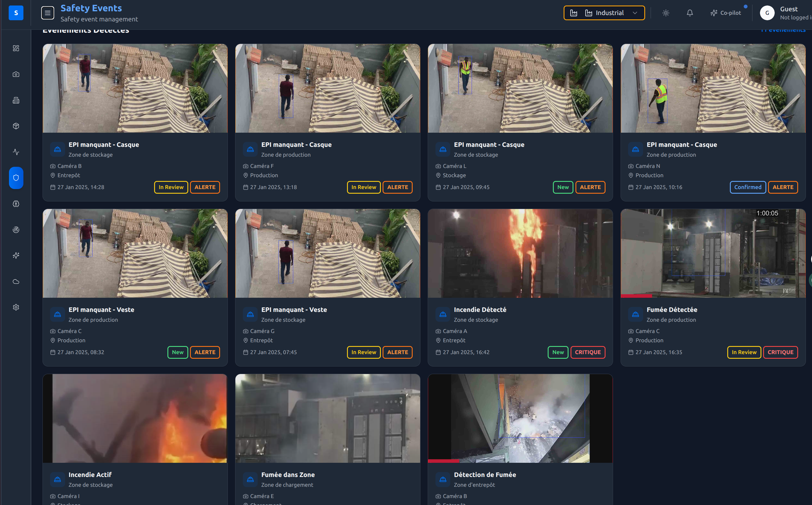Click Caméra E label on Fumée dans Zone
The width and height of the screenshot is (812, 505).
tap(262, 496)
